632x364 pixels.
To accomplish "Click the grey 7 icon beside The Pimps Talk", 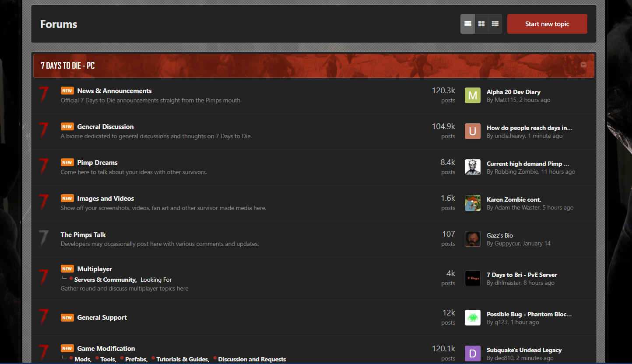I will coord(43,238).
